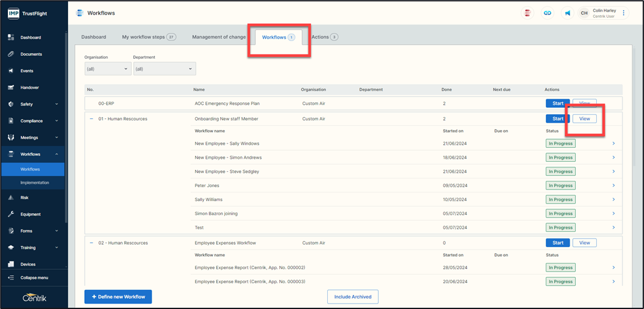The width and height of the screenshot is (644, 309).
Task: Open Handover from the sidebar
Action: pos(29,88)
